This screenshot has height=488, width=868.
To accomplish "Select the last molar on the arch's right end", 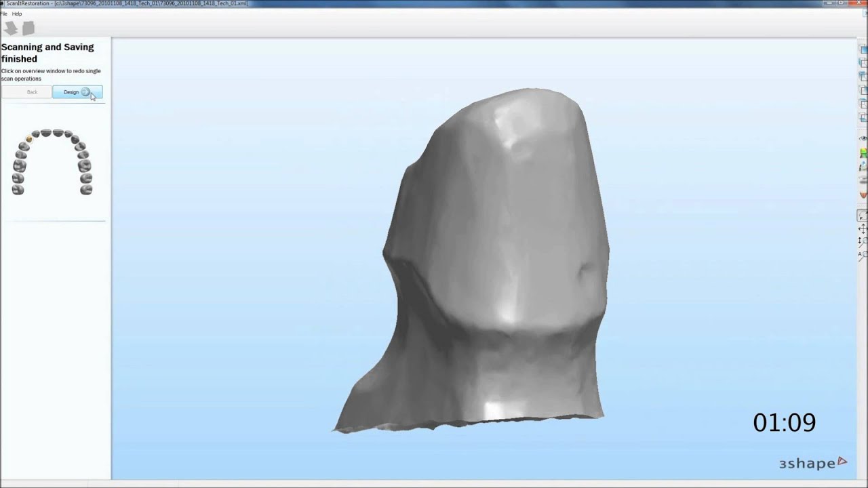I will pyautogui.click(x=86, y=190).
